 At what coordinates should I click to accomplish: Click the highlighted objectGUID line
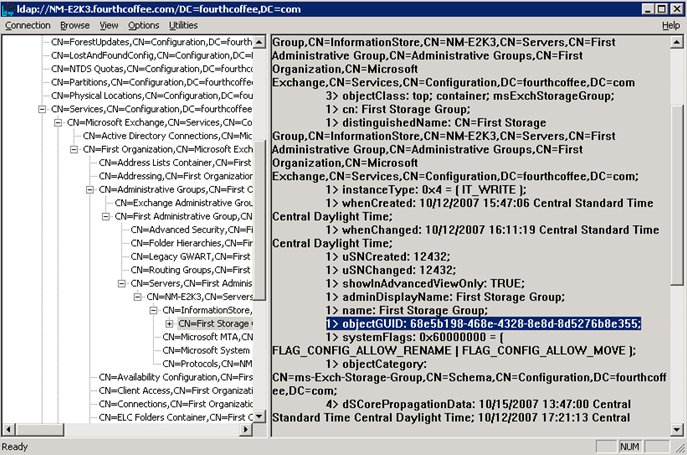(483, 324)
